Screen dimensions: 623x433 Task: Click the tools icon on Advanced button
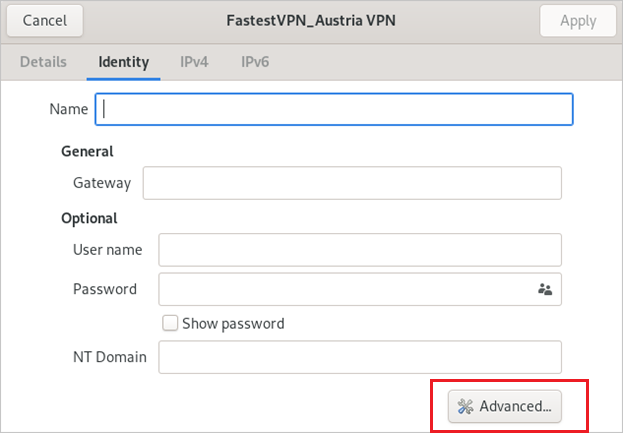pos(465,406)
